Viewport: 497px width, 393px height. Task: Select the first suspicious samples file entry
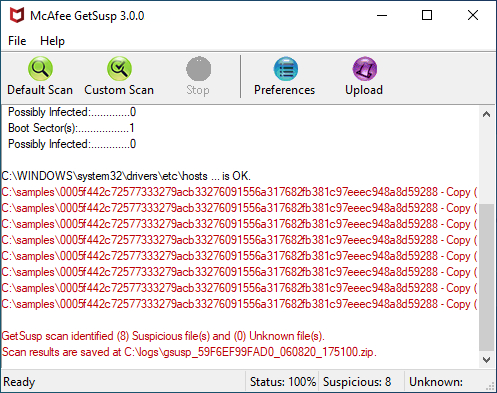coord(239,192)
